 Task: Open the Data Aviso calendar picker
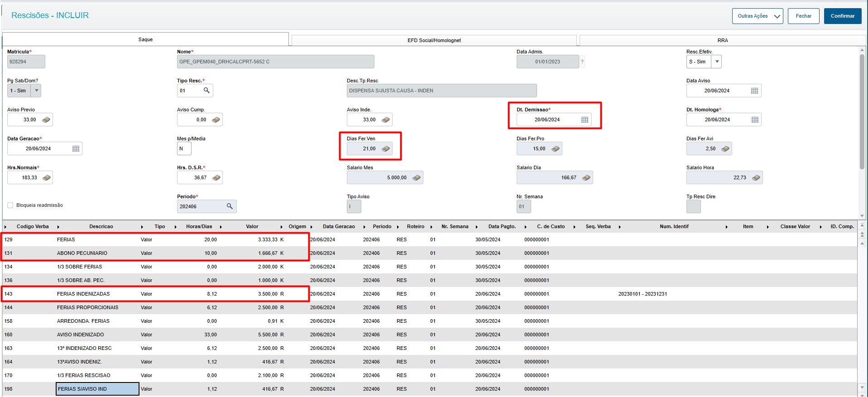(754, 91)
